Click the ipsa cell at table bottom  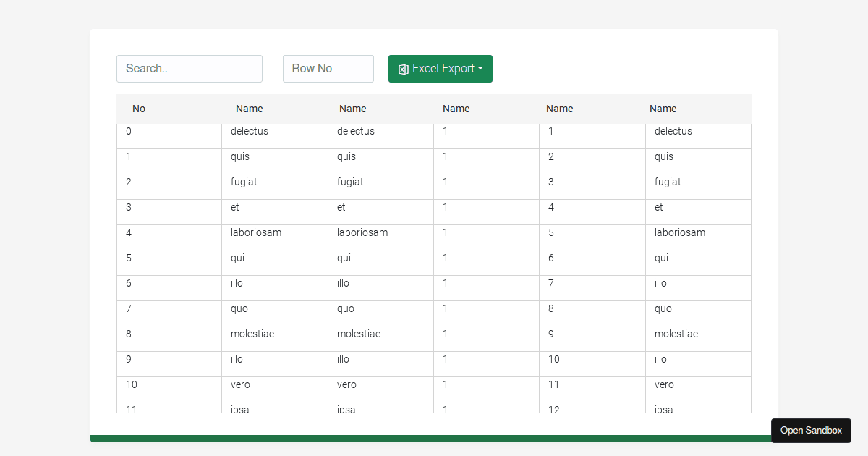239,409
